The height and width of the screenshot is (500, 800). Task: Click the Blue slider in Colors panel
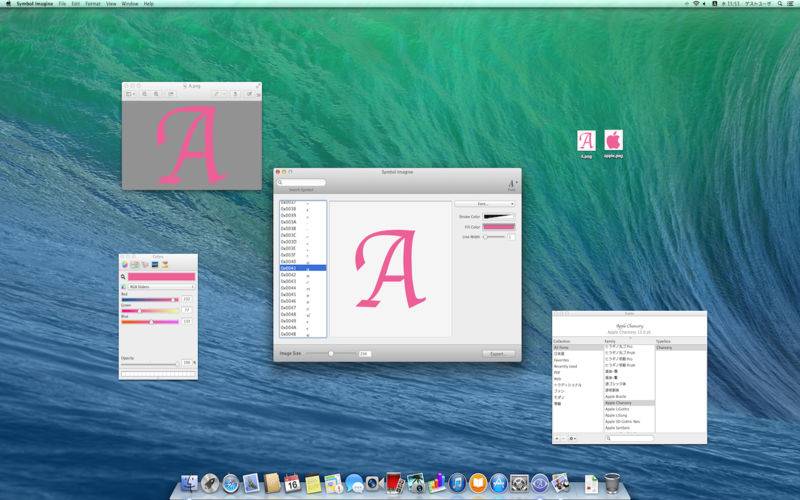(x=150, y=322)
